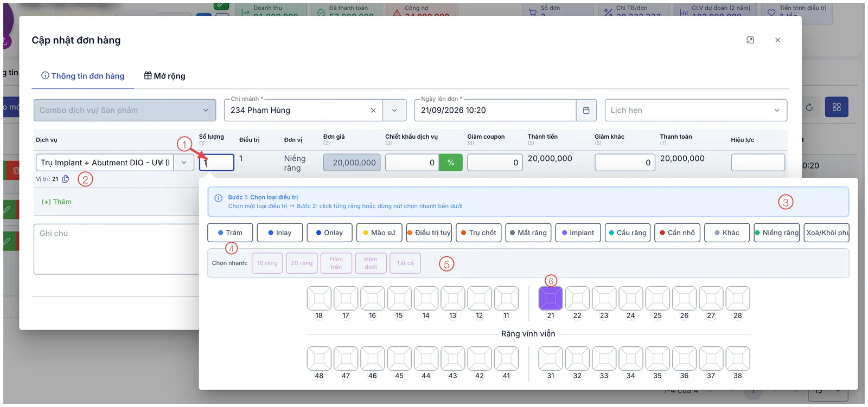Screen dimensions: 868x407
Task: Clear the 234 Phạm Hùng branch selection
Action: [373, 110]
